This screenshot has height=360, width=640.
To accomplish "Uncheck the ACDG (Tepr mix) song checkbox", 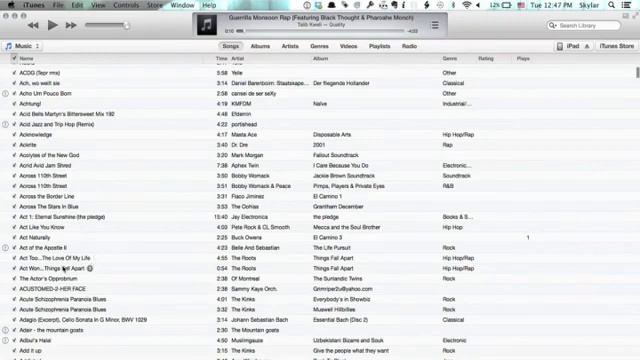I will (14, 73).
